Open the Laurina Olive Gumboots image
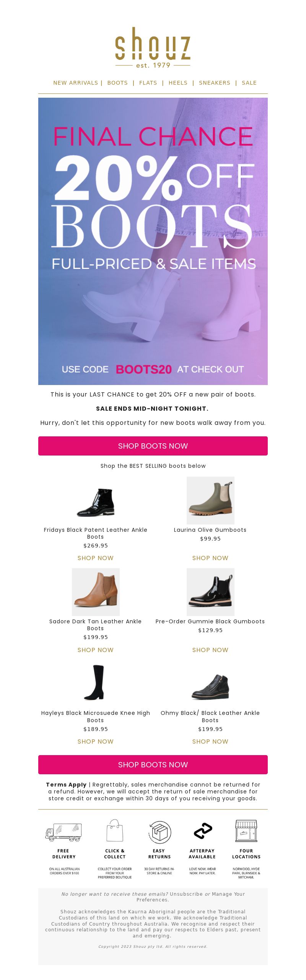This screenshot has width=306, height=980. click(x=210, y=500)
